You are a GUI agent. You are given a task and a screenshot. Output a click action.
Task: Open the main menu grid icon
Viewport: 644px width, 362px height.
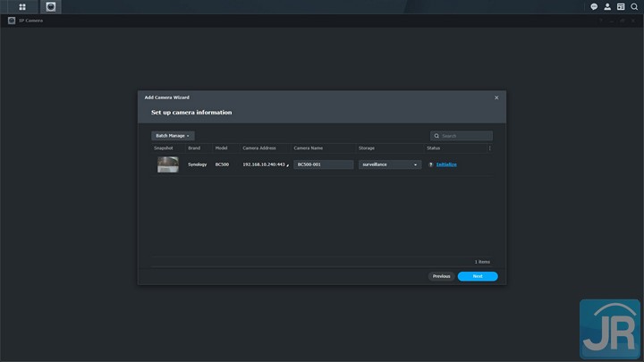click(x=22, y=6)
